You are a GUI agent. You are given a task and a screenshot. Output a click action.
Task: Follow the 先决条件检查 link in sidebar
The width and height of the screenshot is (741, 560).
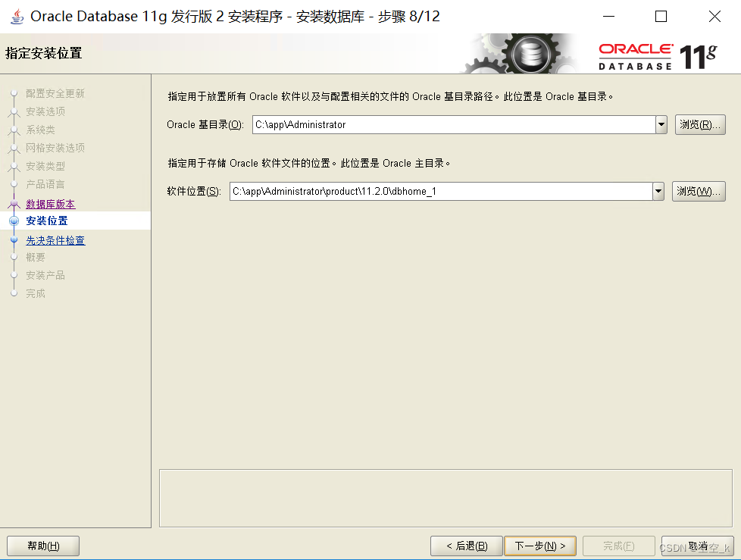tap(55, 239)
